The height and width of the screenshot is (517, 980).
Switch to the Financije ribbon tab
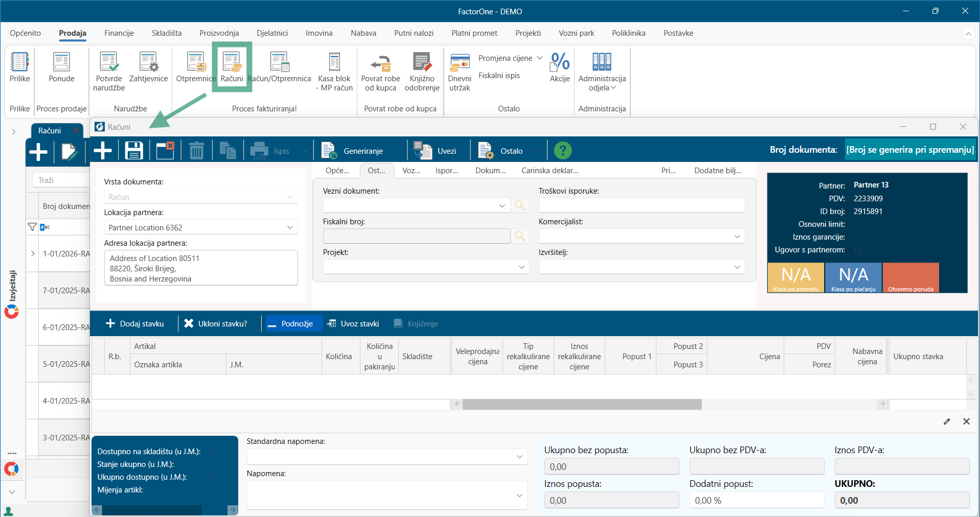119,33
